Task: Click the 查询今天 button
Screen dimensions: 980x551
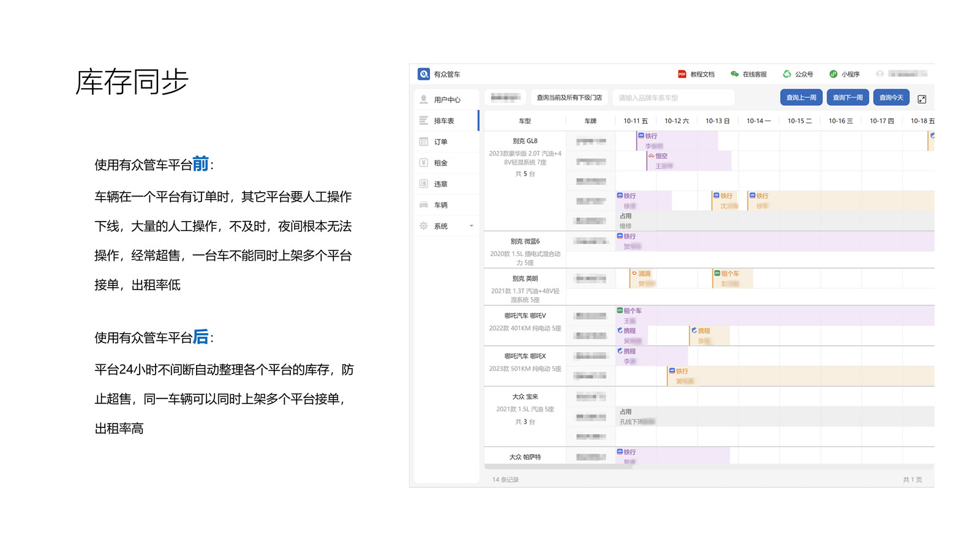Action: pyautogui.click(x=891, y=97)
